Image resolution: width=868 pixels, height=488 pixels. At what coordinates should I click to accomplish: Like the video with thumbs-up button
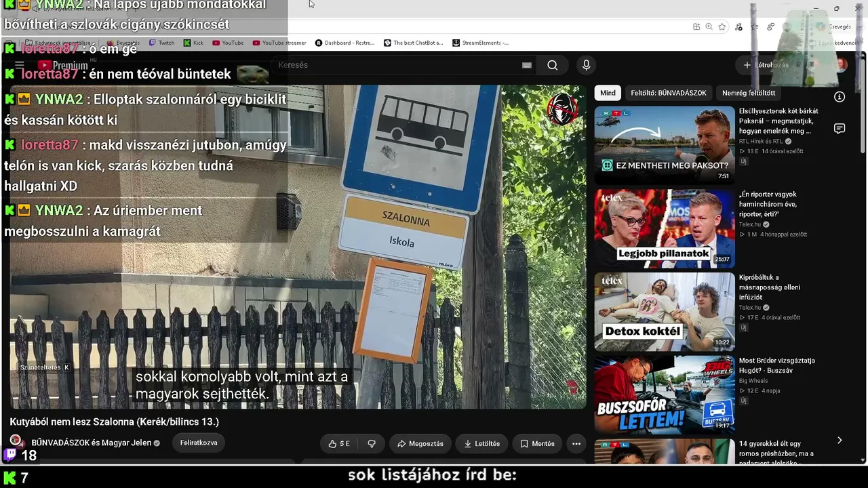point(339,444)
